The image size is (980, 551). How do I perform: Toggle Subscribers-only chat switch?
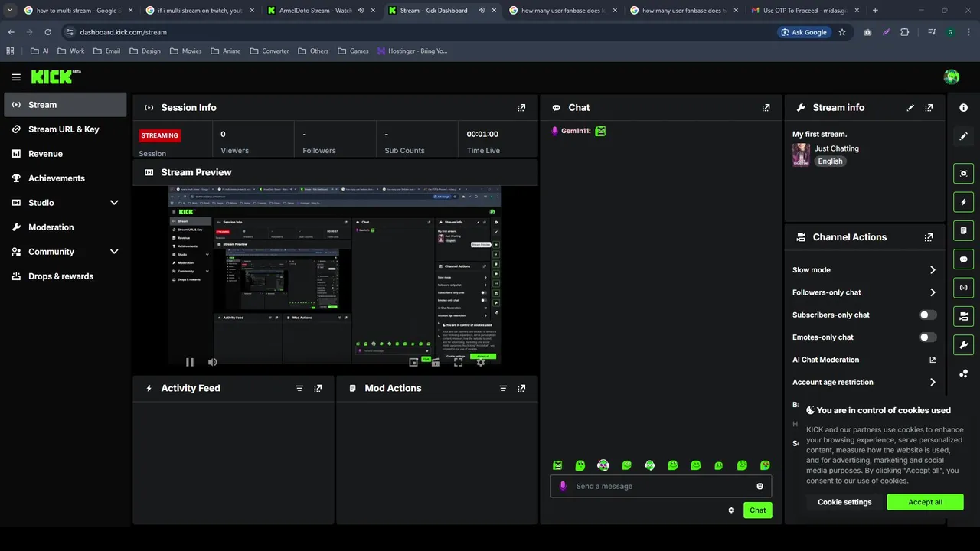[928, 315]
